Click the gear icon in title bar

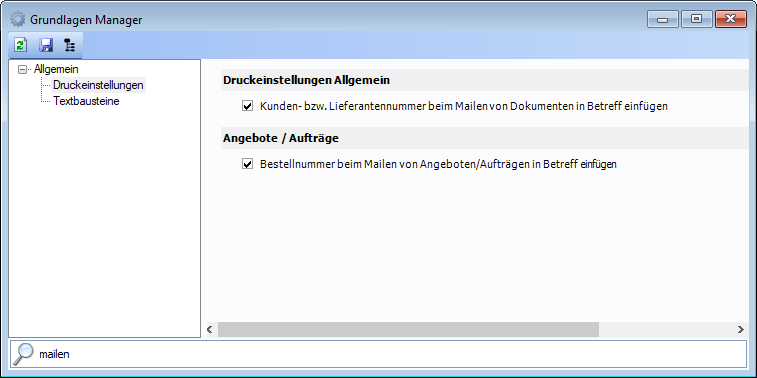pos(17,20)
